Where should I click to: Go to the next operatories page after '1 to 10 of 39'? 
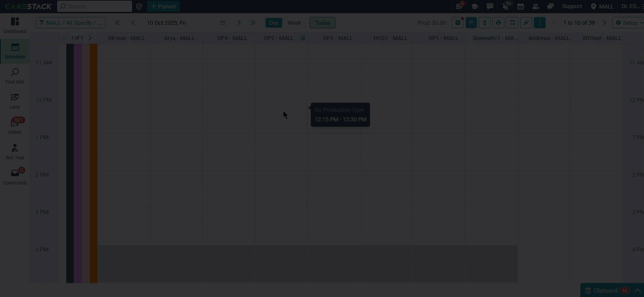click(605, 23)
